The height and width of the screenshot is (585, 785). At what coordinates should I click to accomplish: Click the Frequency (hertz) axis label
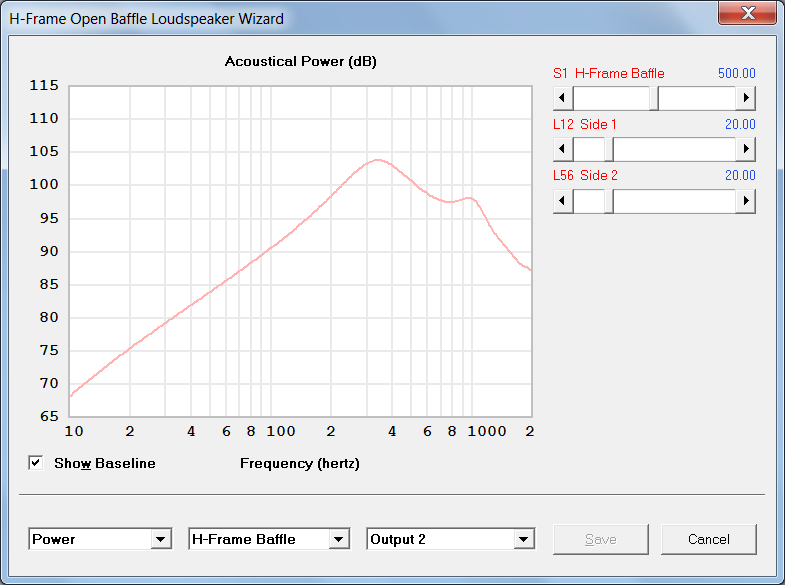pyautogui.click(x=300, y=463)
